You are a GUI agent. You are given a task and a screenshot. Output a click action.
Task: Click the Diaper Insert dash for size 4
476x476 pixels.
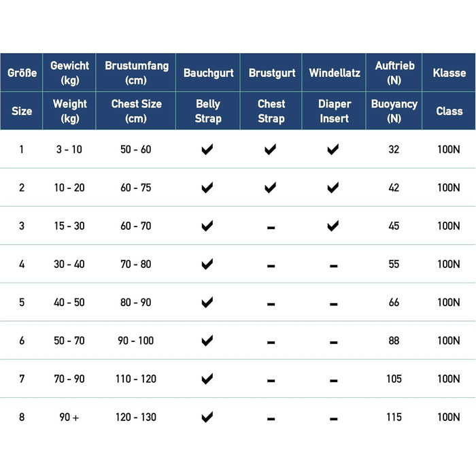click(334, 266)
